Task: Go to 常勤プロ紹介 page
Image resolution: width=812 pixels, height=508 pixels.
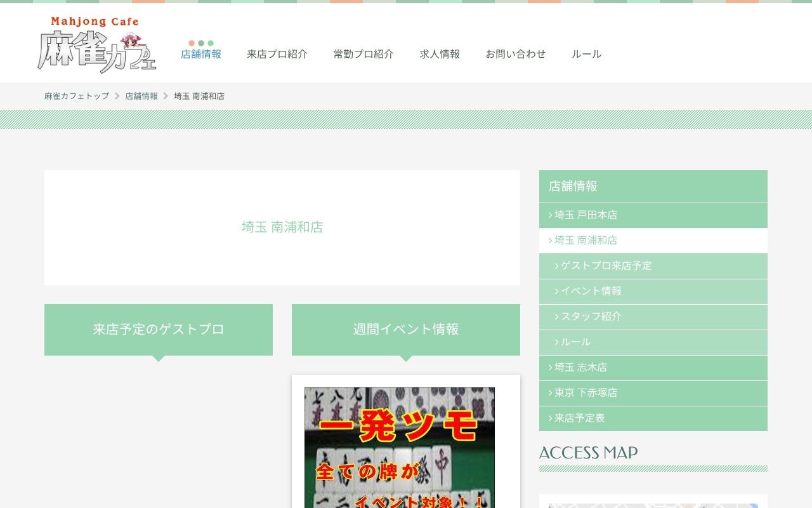Action: pos(363,54)
